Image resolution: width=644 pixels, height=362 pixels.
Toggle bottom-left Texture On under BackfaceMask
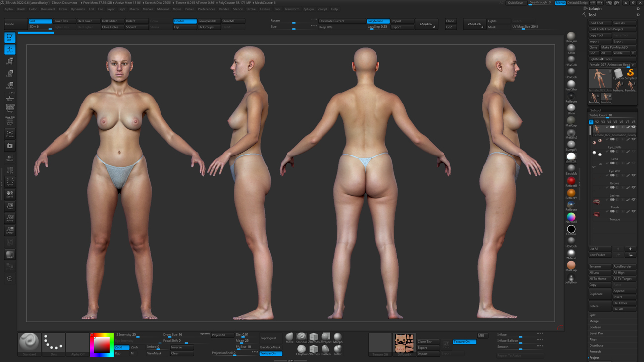270,353
